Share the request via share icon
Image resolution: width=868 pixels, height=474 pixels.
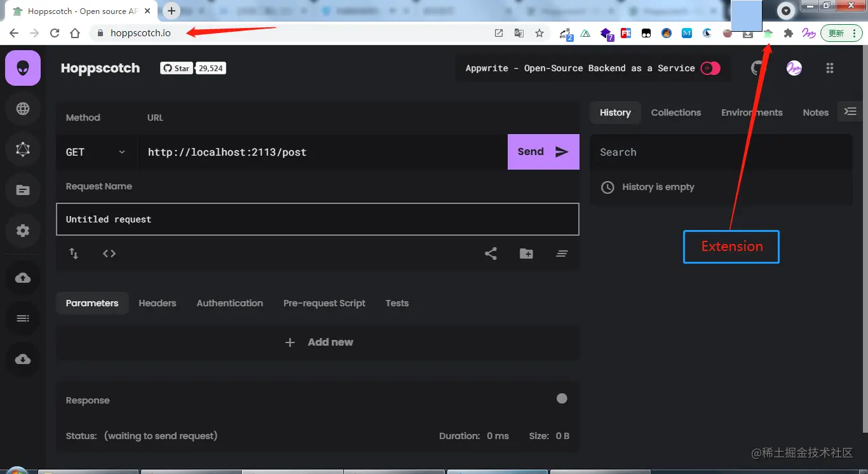tap(491, 254)
